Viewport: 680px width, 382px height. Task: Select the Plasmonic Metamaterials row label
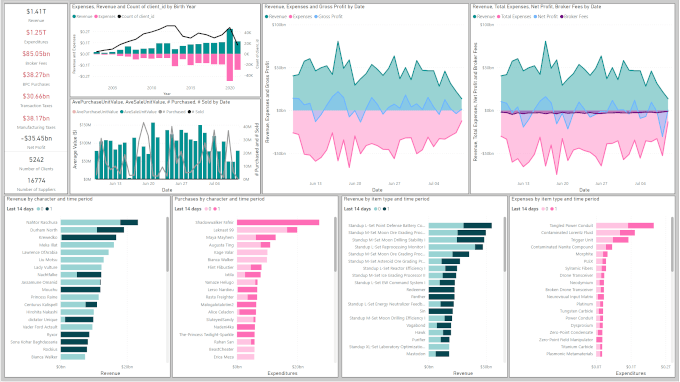(x=569, y=354)
